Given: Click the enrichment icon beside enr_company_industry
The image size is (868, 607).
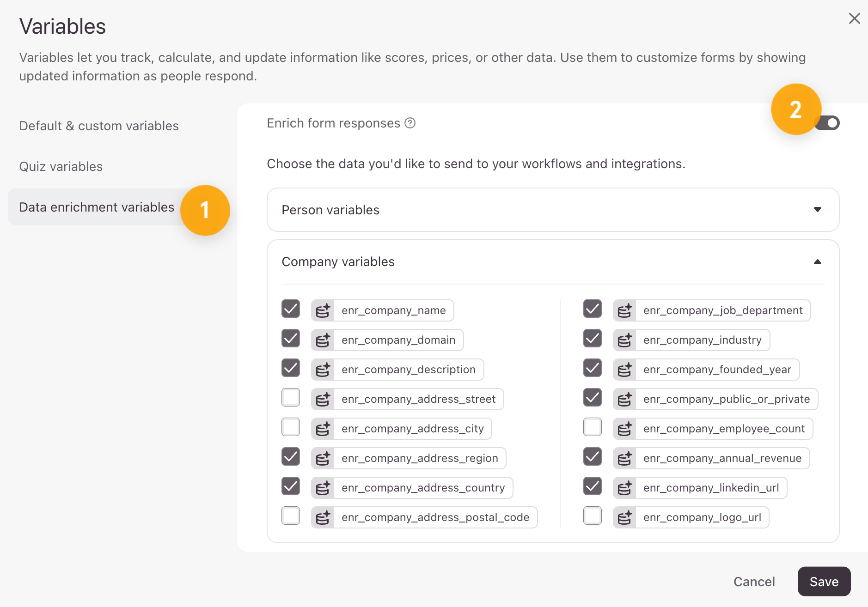Looking at the screenshot, I should 624,340.
